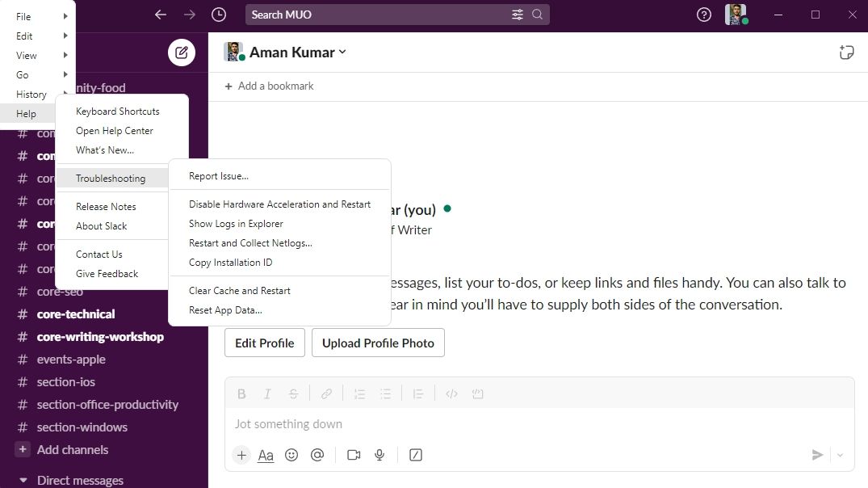Expand the Go submenu
This screenshot has height=488, width=868.
tap(38, 75)
